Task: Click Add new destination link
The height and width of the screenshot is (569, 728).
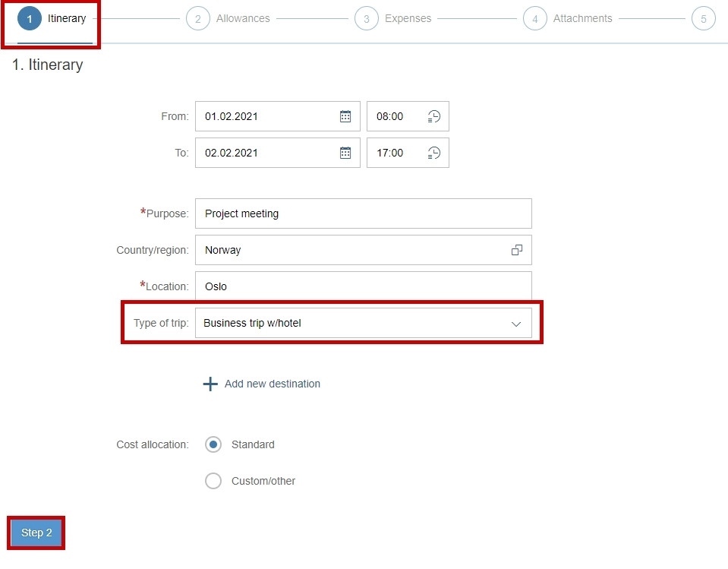Action: click(273, 384)
